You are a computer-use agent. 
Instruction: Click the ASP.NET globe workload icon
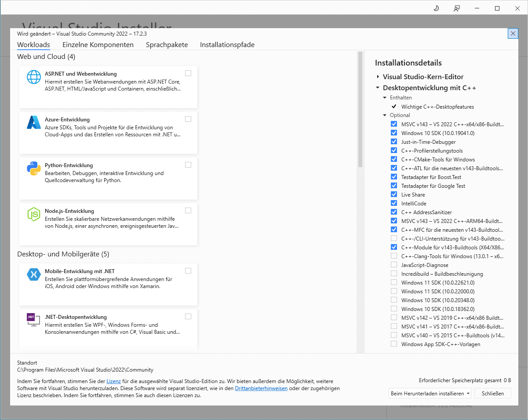tap(34, 77)
